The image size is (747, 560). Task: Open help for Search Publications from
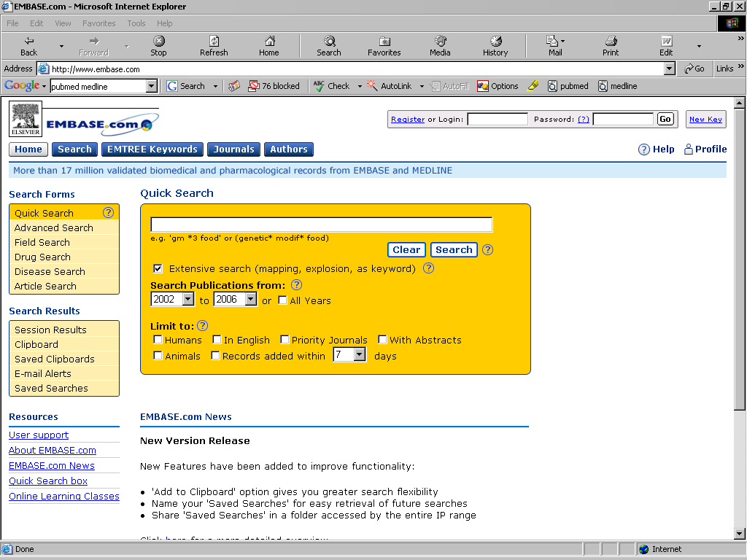click(296, 285)
